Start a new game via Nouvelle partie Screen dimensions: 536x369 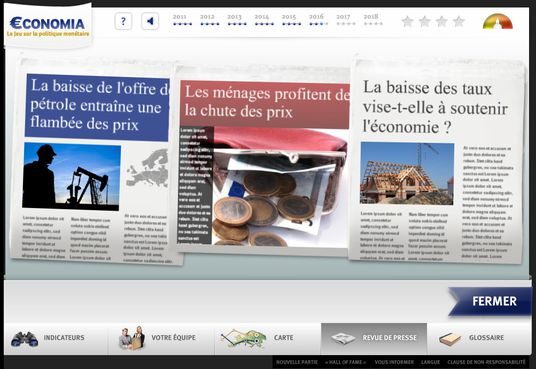[297, 362]
